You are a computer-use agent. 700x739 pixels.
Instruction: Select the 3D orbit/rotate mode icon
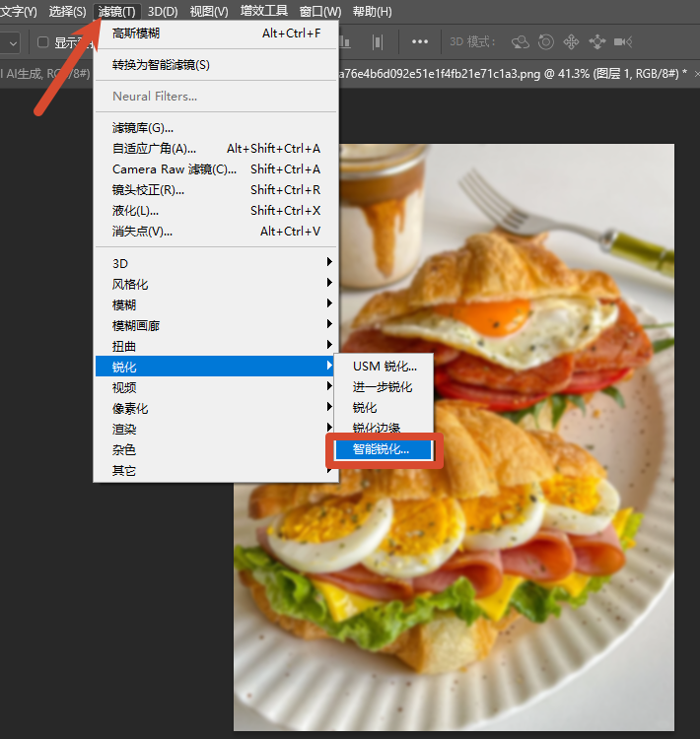[521, 42]
